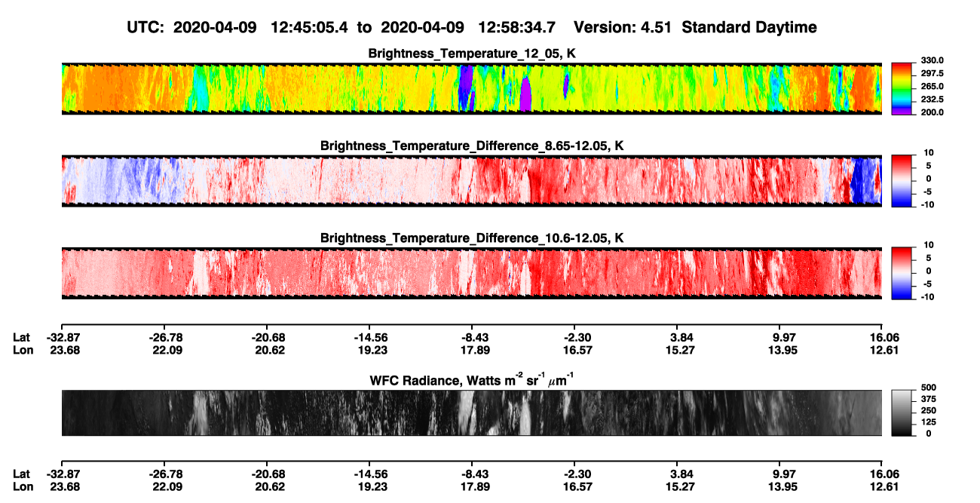Click the WFC Radiance grayscale colorbar
This screenshot has width=980, height=503.
pos(903,413)
